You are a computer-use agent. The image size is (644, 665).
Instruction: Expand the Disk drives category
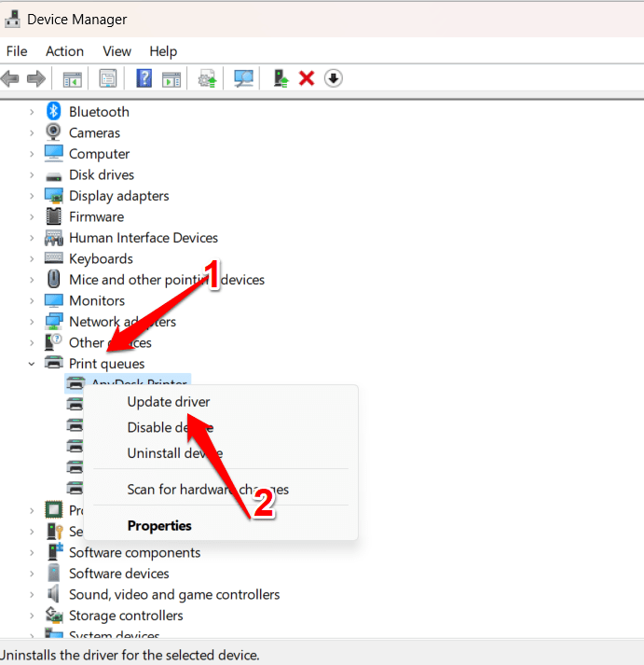coord(32,174)
